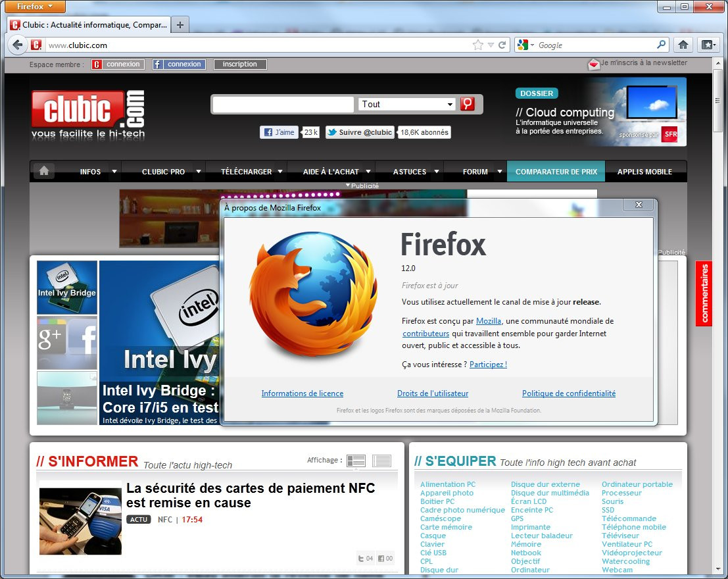Open the Disque dur externe category link
The height and width of the screenshot is (579, 728).
pyautogui.click(x=545, y=484)
